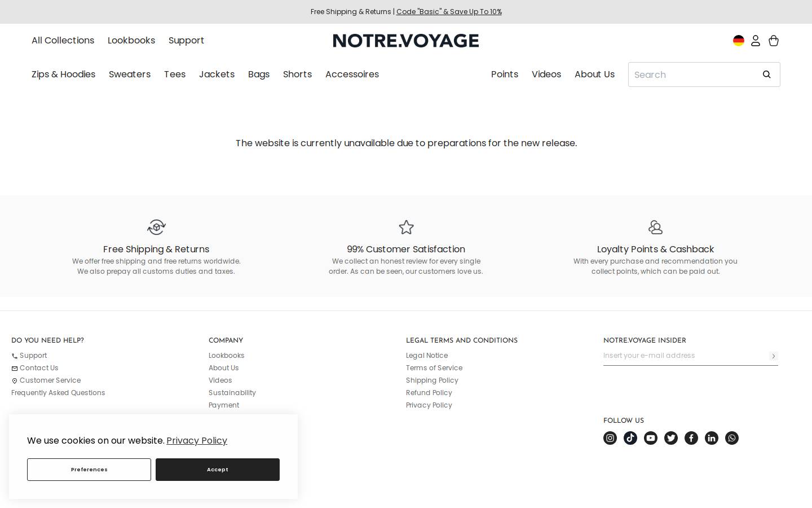Image resolution: width=812 pixels, height=508 pixels.
Task: Open the Facebook social icon
Action: pos(691,438)
